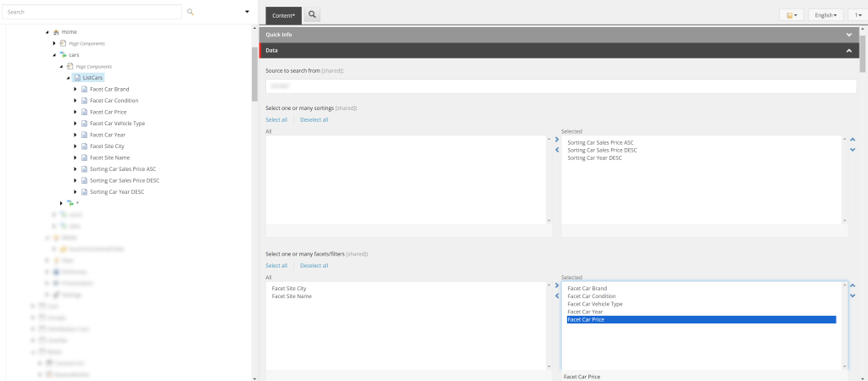
Task: Click Deselect all under the facets/filters field
Action: pos(314,266)
